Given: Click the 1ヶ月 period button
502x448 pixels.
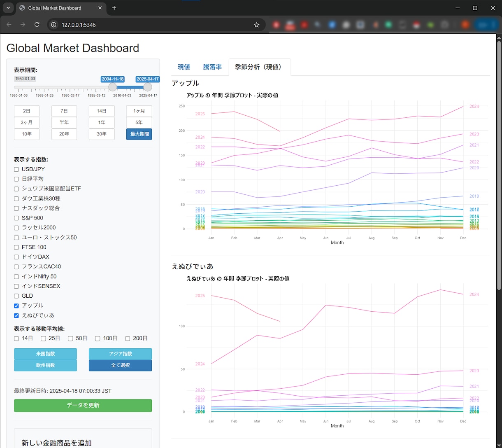Looking at the screenshot, I should coord(139,111).
